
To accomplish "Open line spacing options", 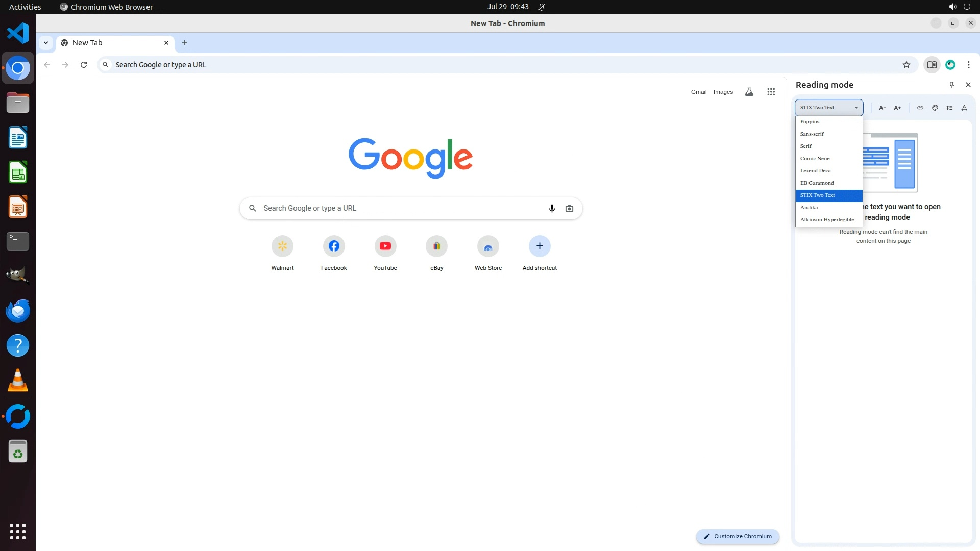I will (949, 108).
